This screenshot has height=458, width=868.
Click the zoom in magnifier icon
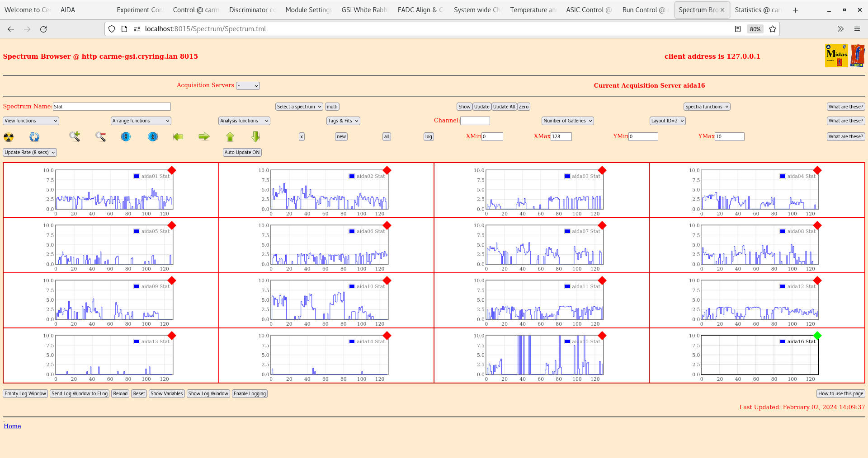pos(75,136)
